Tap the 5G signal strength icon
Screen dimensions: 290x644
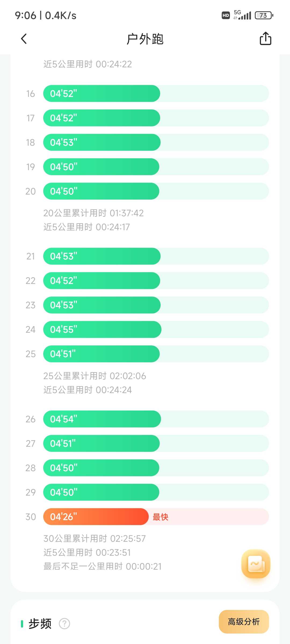pos(242,15)
